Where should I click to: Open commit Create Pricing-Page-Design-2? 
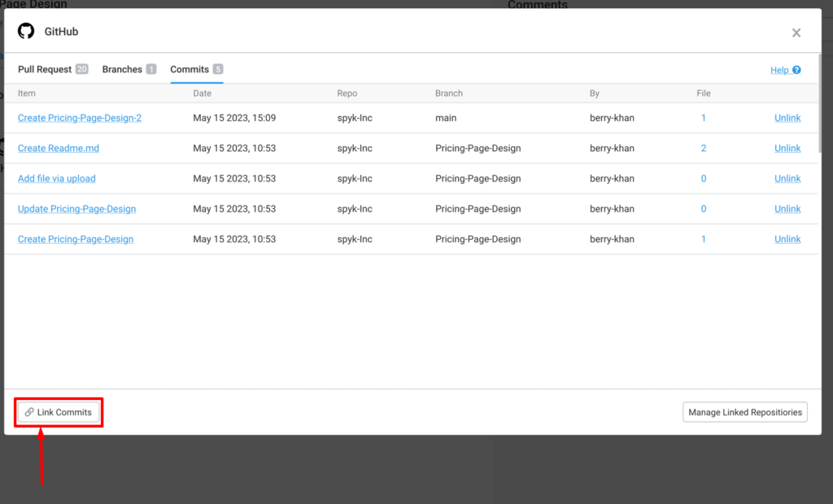pos(80,118)
